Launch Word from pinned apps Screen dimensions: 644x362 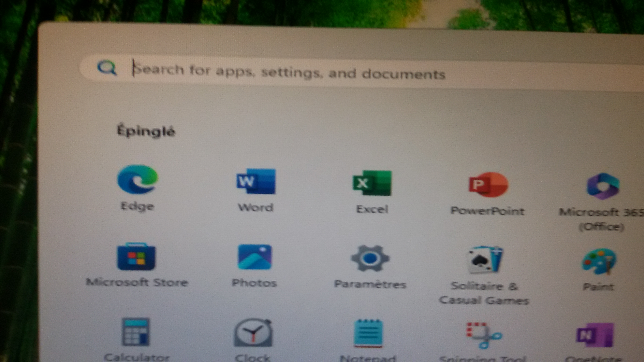coord(256,181)
